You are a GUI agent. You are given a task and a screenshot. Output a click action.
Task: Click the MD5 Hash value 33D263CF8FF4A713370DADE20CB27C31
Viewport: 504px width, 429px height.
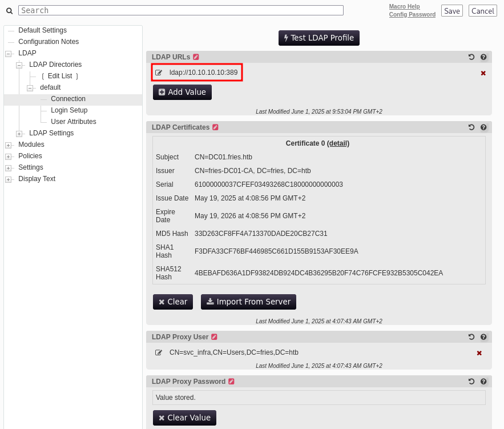(261, 234)
